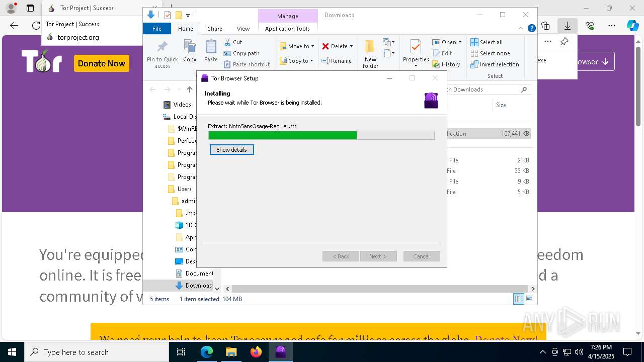Open the Application Tools tab
Viewport: 644px width, 362px height.
point(287,29)
